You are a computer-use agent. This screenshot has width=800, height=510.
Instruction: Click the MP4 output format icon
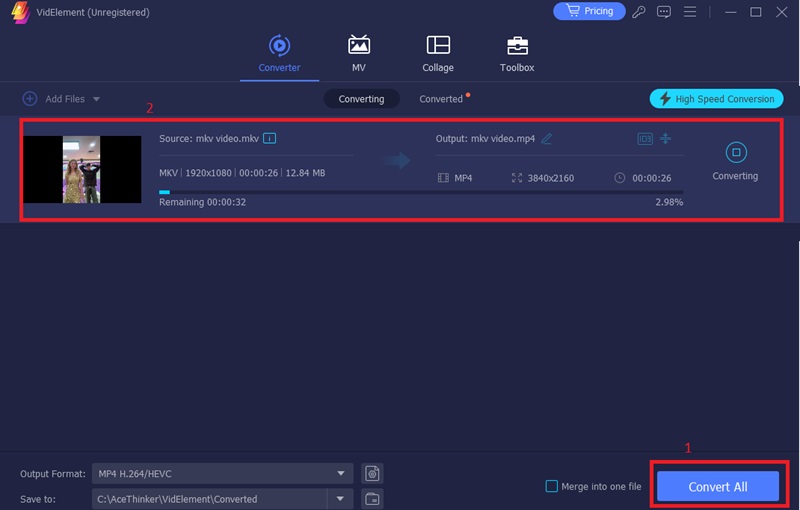coord(443,178)
